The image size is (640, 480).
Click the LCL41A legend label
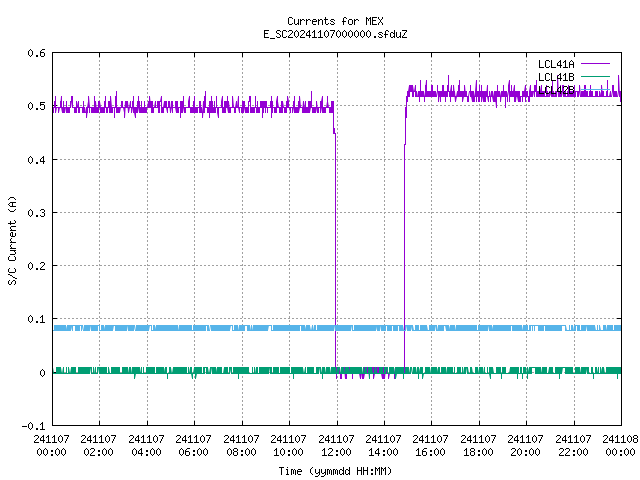click(556, 64)
